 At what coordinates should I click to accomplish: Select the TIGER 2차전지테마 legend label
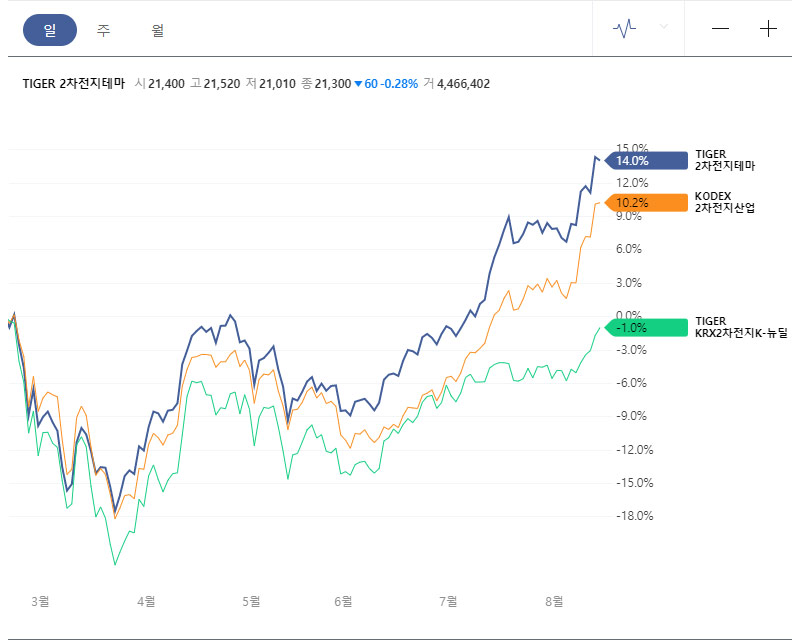pyautogui.click(x=724, y=160)
